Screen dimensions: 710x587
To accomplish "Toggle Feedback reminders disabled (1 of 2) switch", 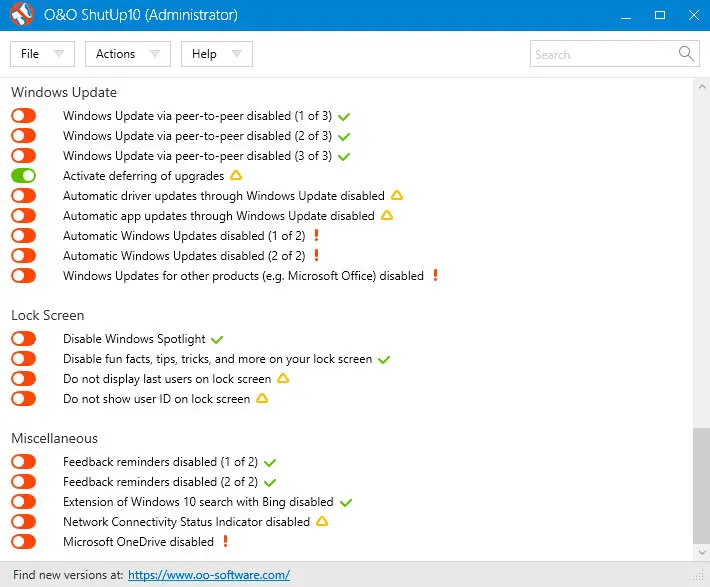I will pyautogui.click(x=24, y=462).
